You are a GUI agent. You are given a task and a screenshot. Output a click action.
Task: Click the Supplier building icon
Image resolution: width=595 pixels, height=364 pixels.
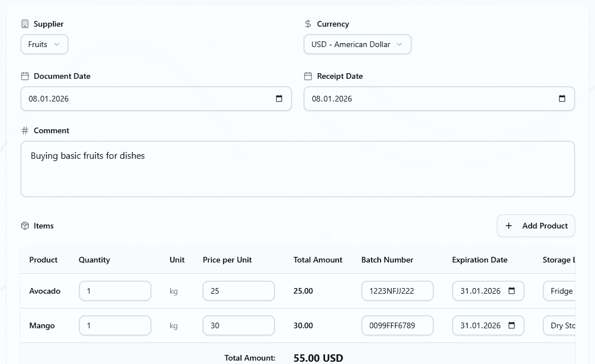click(x=24, y=24)
